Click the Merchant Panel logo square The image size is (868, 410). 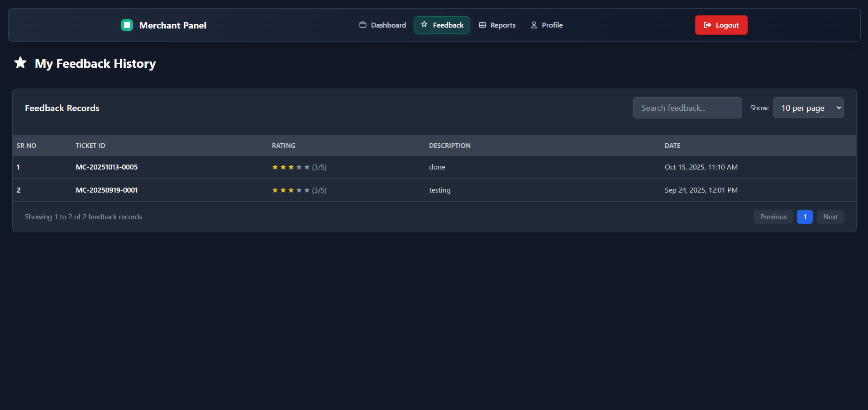point(127,25)
